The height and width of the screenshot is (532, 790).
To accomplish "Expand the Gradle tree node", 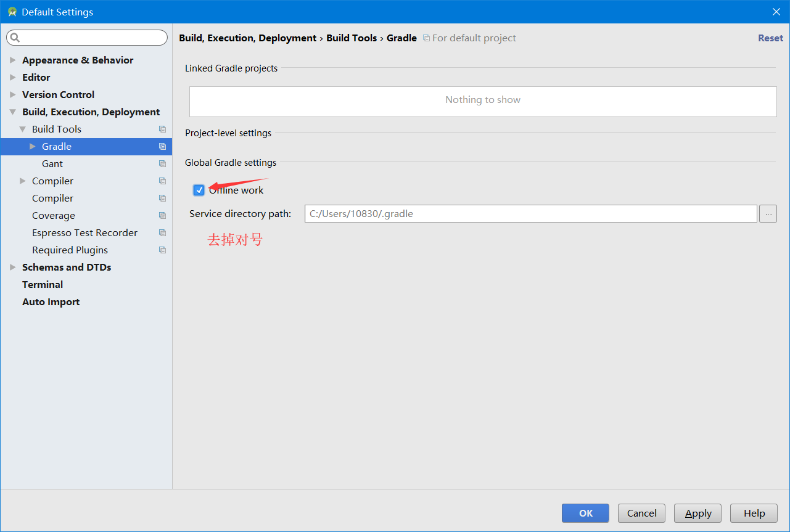I will 33,146.
